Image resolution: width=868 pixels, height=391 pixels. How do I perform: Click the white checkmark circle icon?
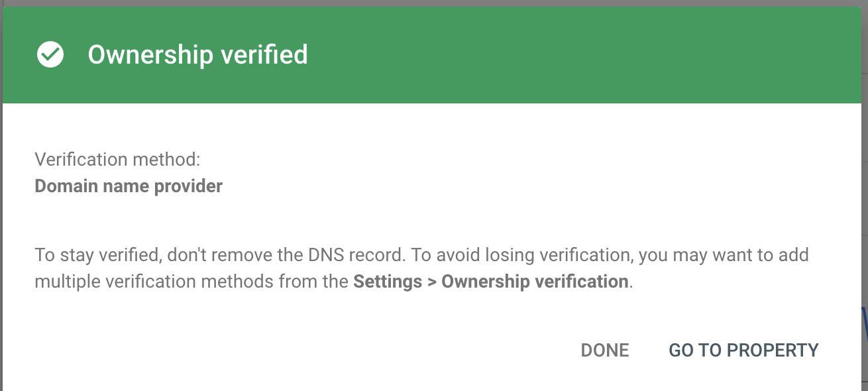pos(50,54)
